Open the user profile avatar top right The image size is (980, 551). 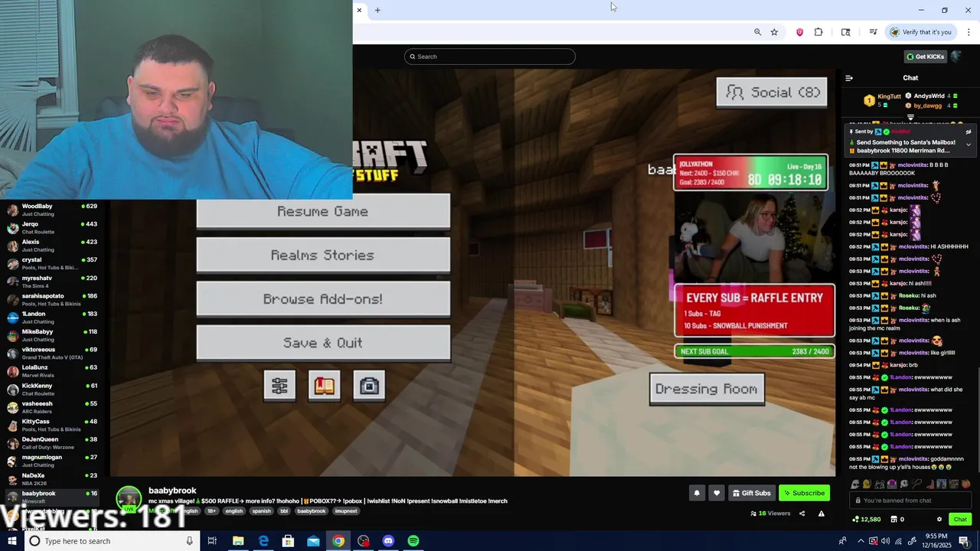(956, 56)
